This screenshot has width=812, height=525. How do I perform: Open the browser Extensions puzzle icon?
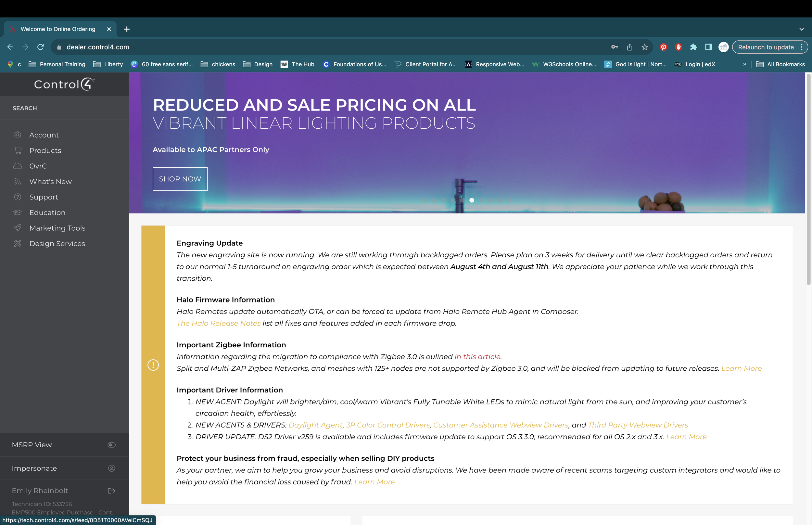693,47
